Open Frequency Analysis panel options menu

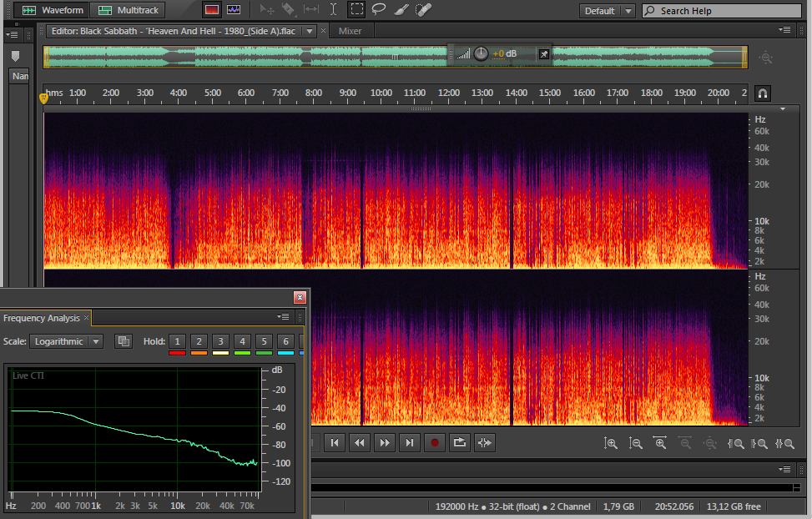click(x=283, y=316)
